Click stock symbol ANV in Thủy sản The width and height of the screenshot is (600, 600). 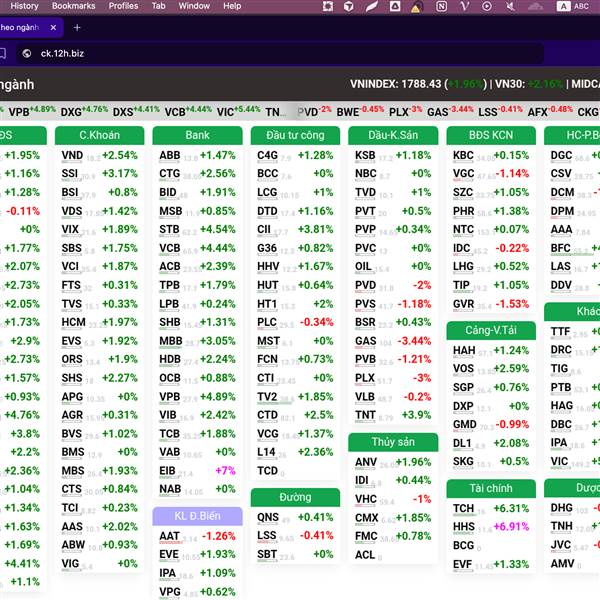coord(366,462)
